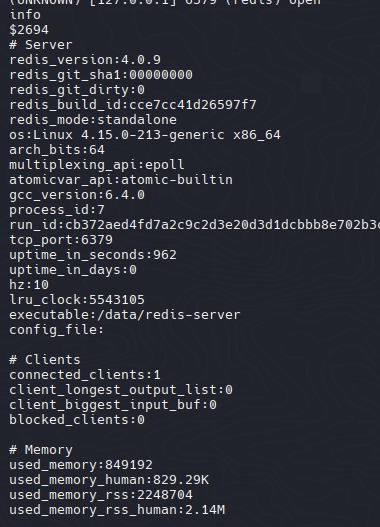Click the redis_build_id value text
The width and height of the screenshot is (380, 527).
[193, 105]
